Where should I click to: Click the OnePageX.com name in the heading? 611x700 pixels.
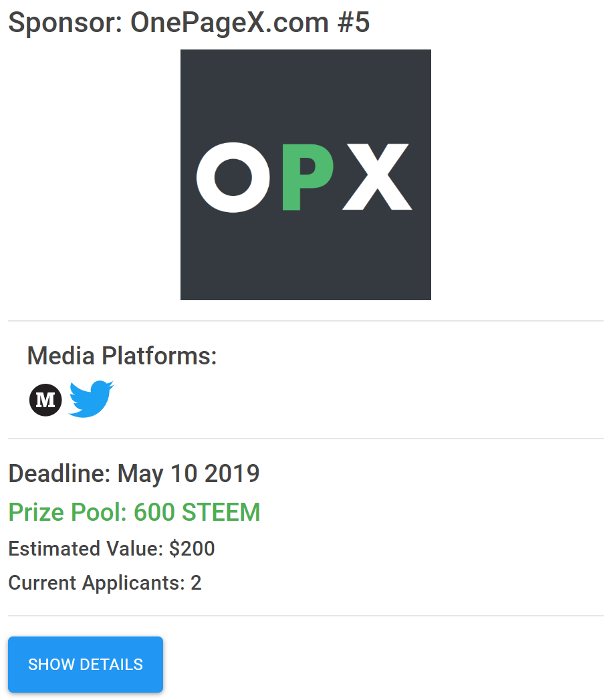(x=229, y=22)
